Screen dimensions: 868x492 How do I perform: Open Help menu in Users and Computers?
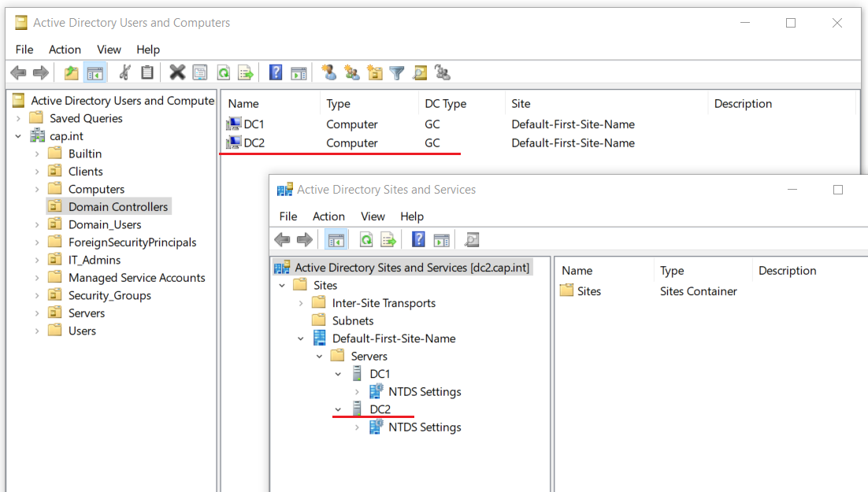tap(148, 50)
